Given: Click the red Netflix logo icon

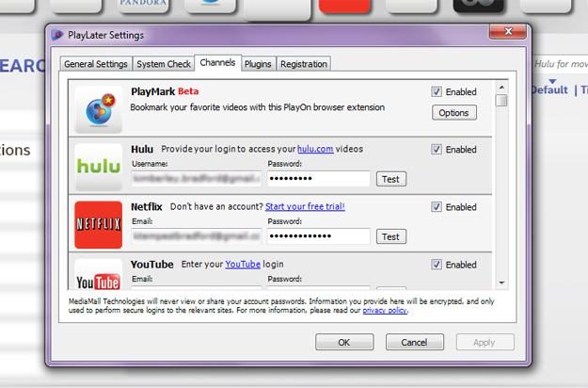Looking at the screenshot, I should 99,225.
